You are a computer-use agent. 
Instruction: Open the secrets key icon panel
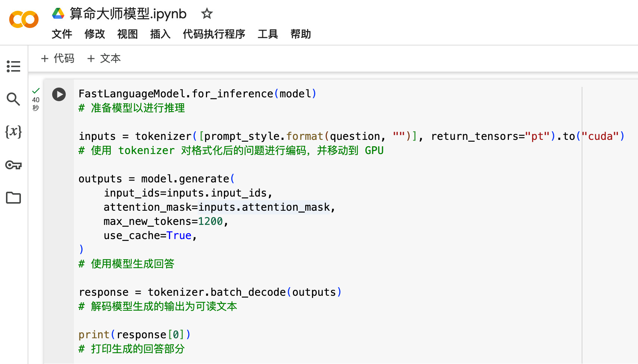pos(13,165)
